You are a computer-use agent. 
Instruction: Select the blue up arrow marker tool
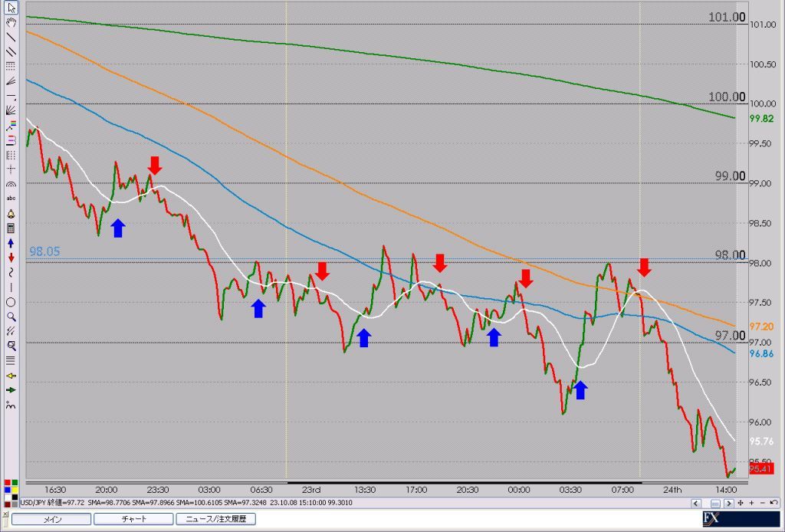pyautogui.click(x=11, y=243)
